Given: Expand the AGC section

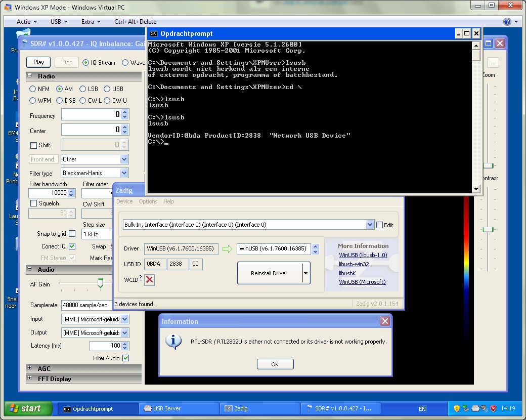Looking at the screenshot, I should pos(29,368).
